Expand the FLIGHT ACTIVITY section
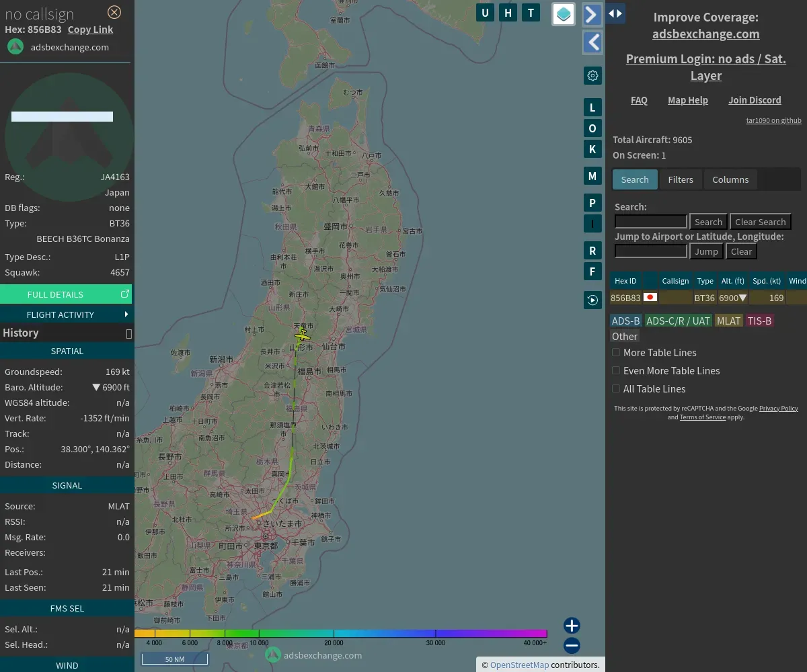This screenshot has height=672, width=807. tap(66, 314)
